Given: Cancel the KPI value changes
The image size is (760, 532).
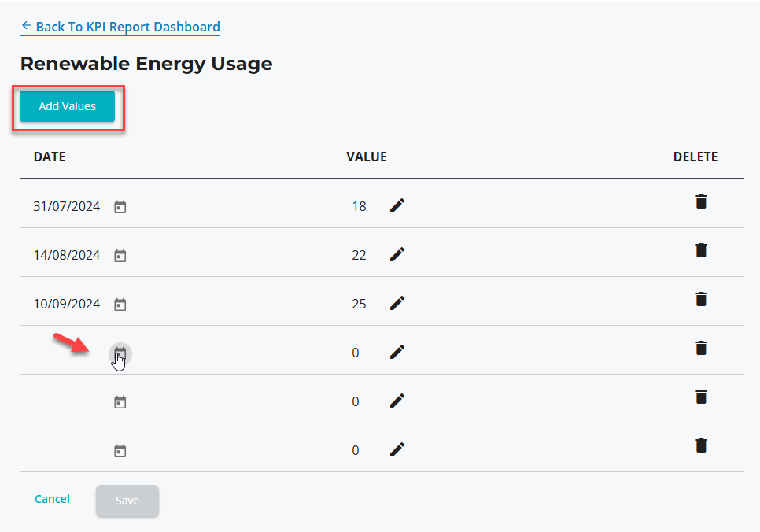Looking at the screenshot, I should coord(53,499).
